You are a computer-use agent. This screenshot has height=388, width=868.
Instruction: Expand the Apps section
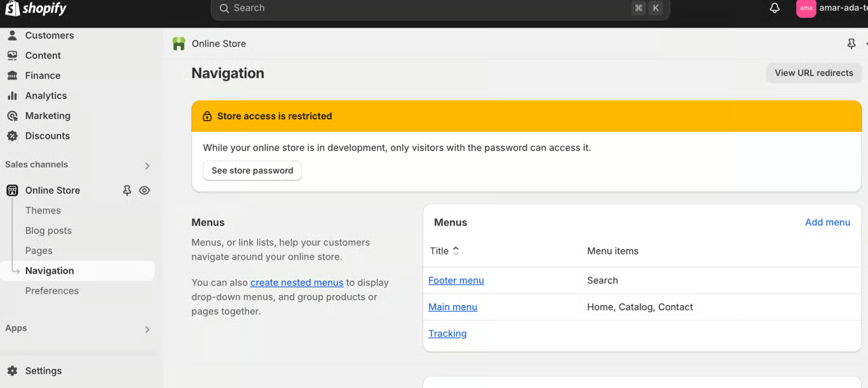pos(147,329)
